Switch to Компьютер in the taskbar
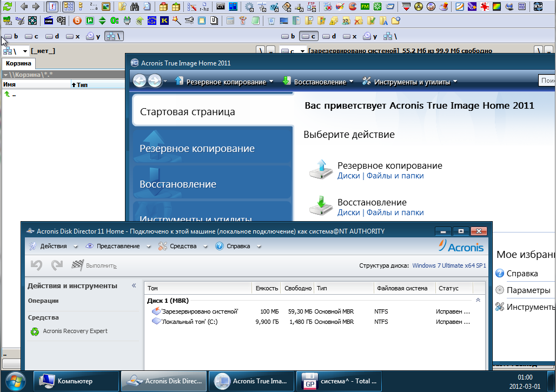Image resolution: width=556 pixels, height=392 pixels. pyautogui.click(x=76, y=381)
